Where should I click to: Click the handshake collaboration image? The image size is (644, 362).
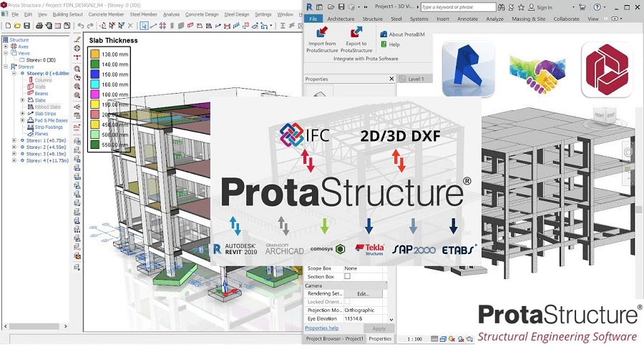coord(537,73)
